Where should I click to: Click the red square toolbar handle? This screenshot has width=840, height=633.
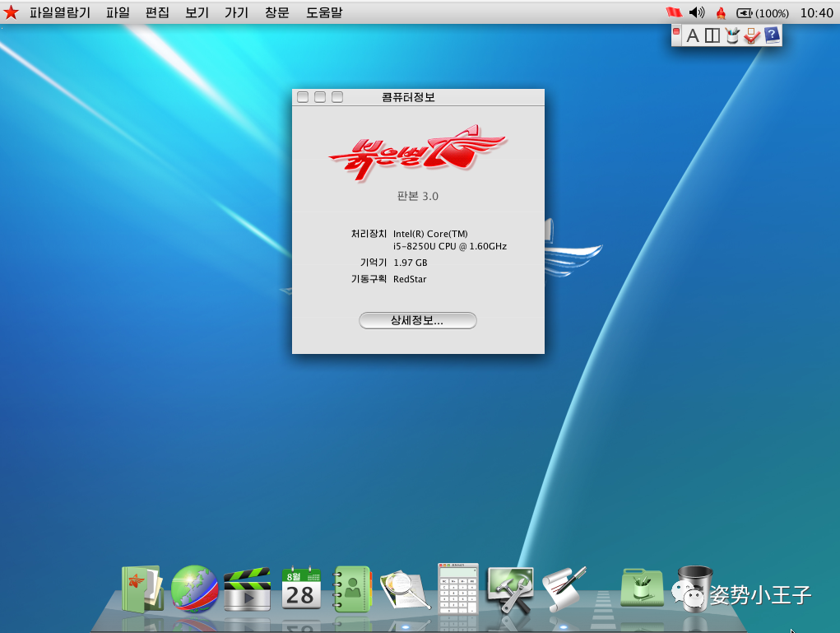(676, 32)
